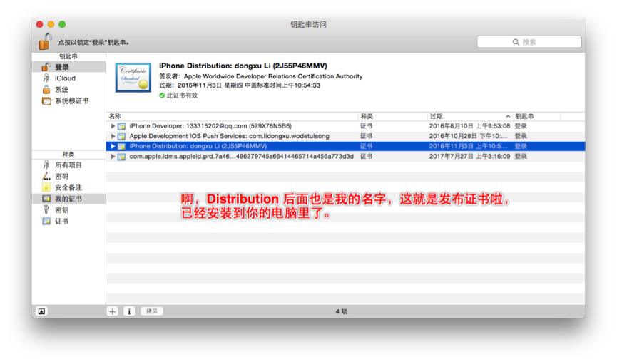Click the info 'i' button

[129, 311]
